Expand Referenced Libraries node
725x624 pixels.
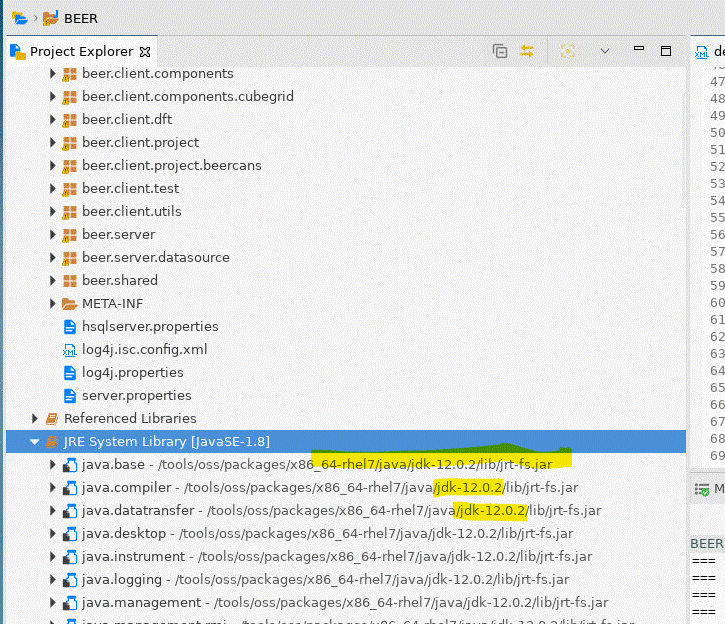34,419
